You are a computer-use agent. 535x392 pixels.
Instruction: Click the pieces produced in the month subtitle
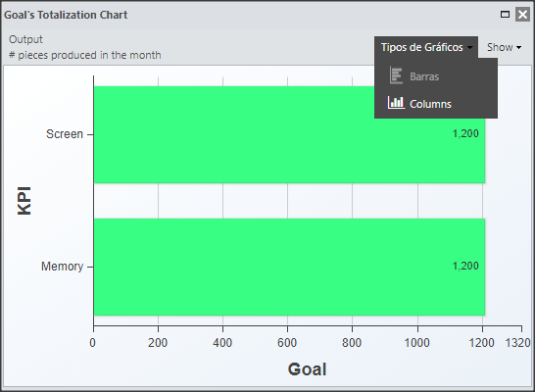click(89, 55)
